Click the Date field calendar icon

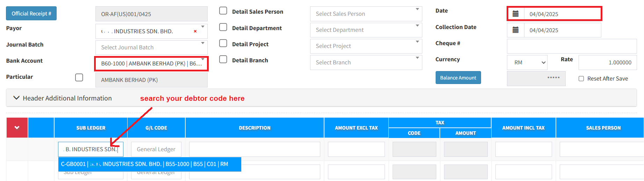point(515,14)
